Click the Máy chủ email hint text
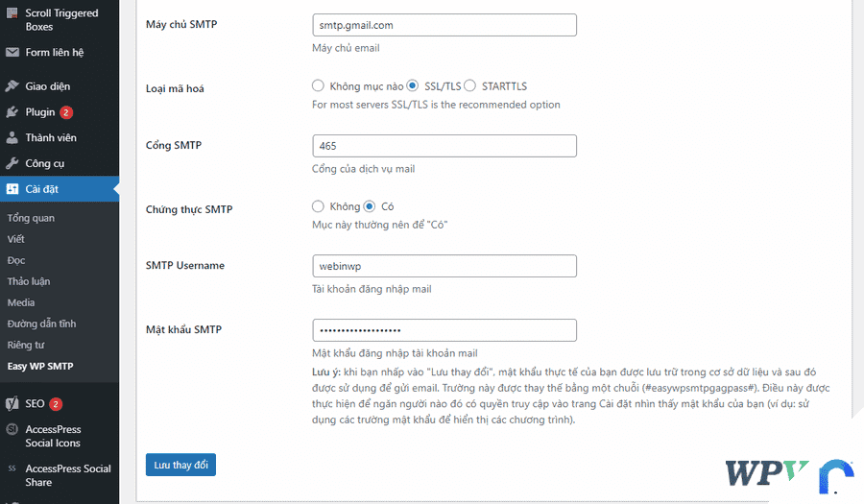 point(346,48)
